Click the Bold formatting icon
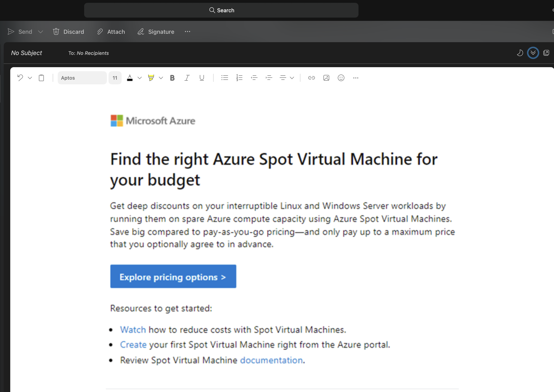Viewport: 554px width, 392px height. pos(172,78)
